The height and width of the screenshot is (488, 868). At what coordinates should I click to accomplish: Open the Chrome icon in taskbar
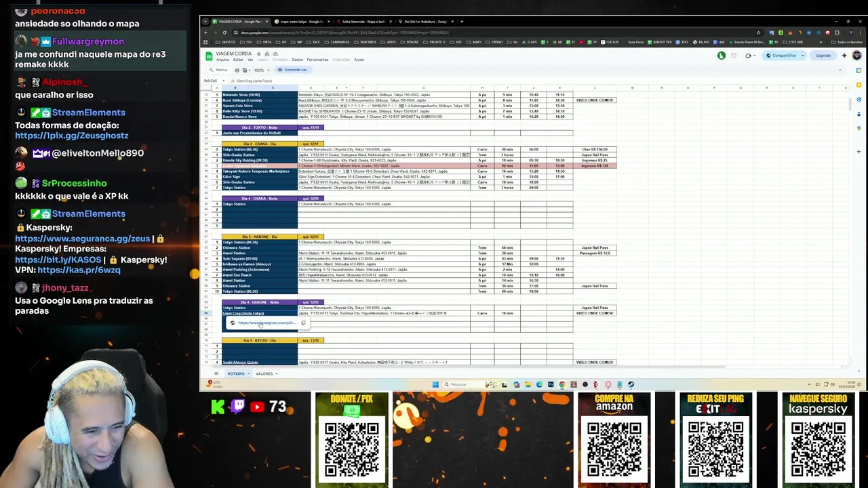click(561, 384)
